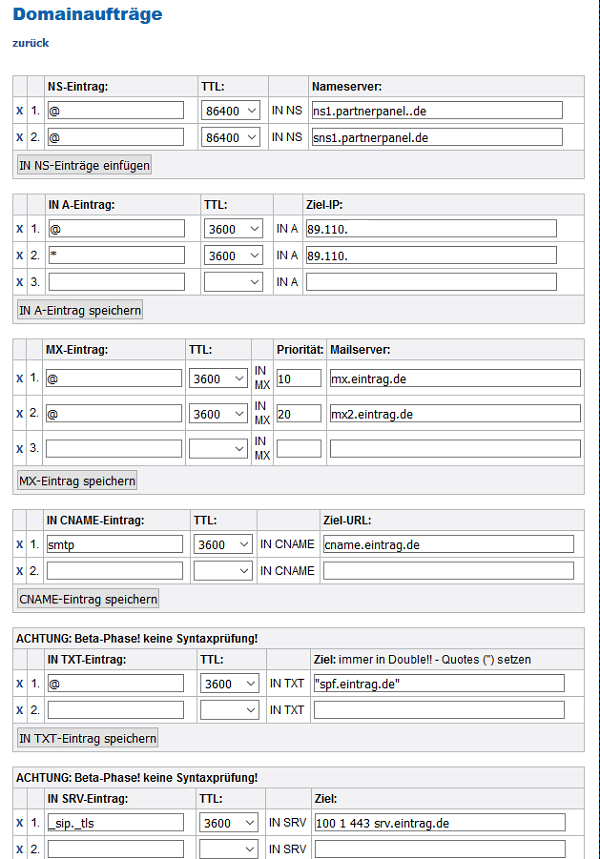Image resolution: width=600 pixels, height=859 pixels.
Task: Click X beside empty SRV row 2
Action: click(20, 850)
